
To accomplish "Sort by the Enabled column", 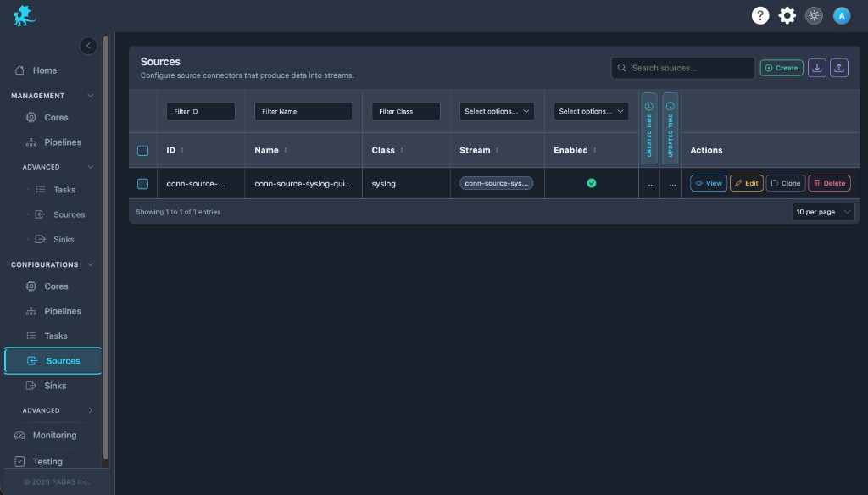I will [576, 150].
